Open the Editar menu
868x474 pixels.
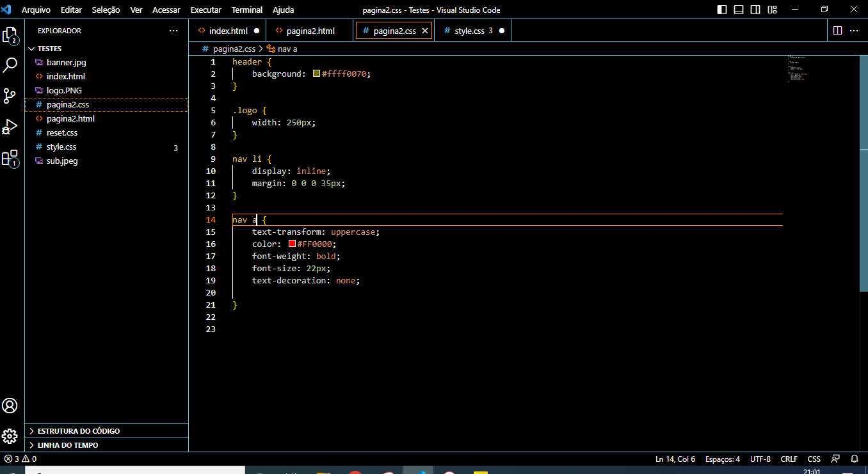coord(71,10)
